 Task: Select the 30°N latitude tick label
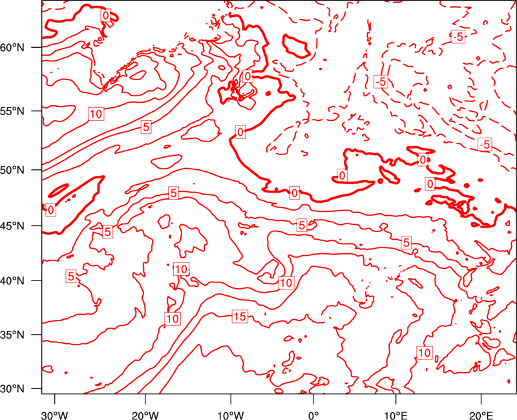(x=12, y=389)
